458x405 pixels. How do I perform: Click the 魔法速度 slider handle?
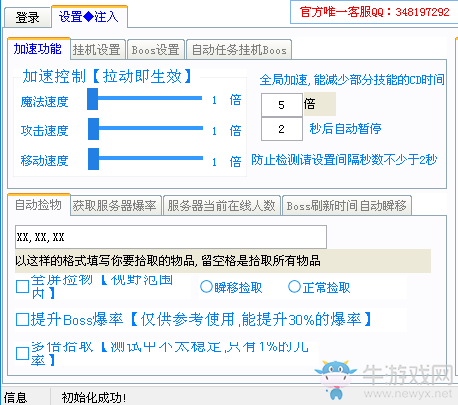click(92, 99)
